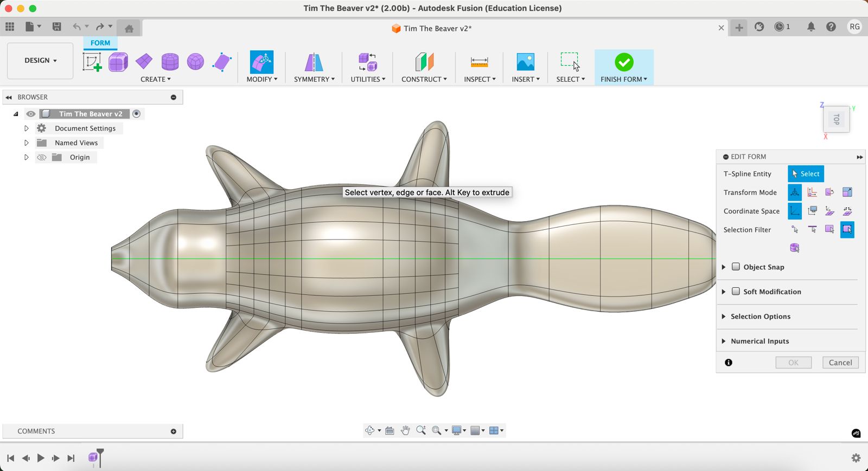Click the form feature in timeline
Image resolution: width=868 pixels, height=471 pixels.
pyautogui.click(x=93, y=458)
